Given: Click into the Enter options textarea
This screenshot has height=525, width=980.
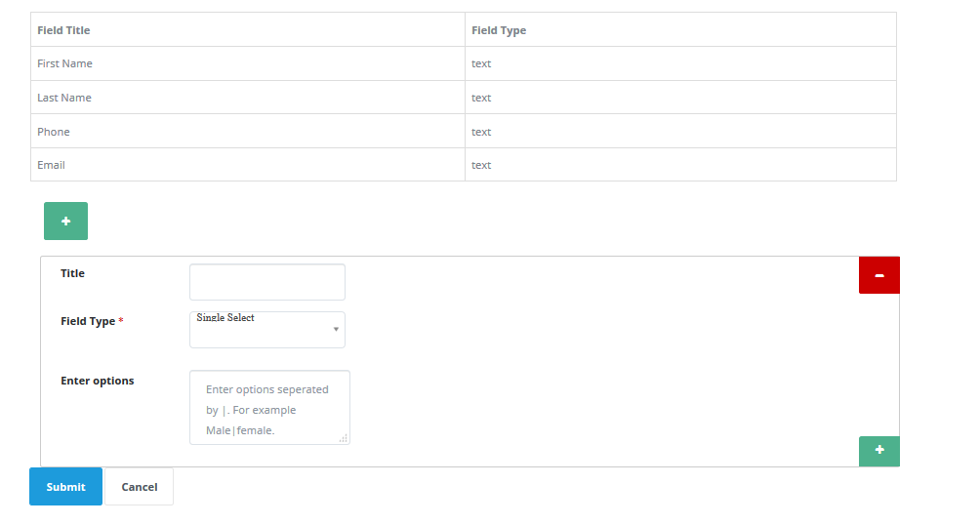Looking at the screenshot, I should [268, 408].
